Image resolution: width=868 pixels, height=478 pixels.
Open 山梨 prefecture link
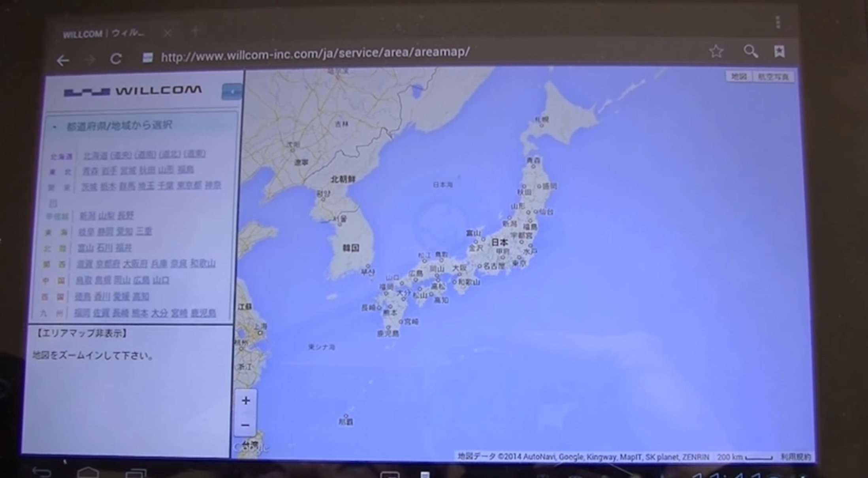click(x=107, y=216)
